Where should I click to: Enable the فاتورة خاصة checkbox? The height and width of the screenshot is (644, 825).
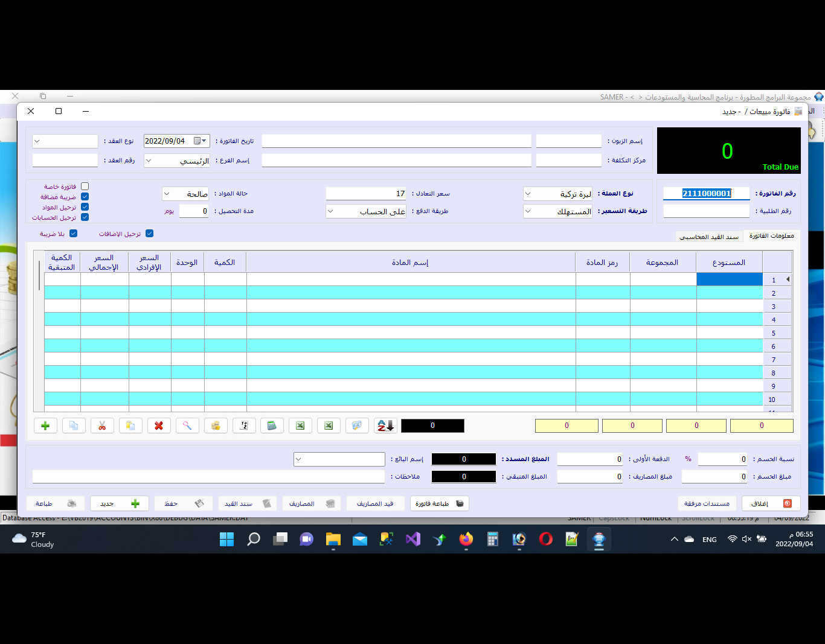(x=85, y=187)
